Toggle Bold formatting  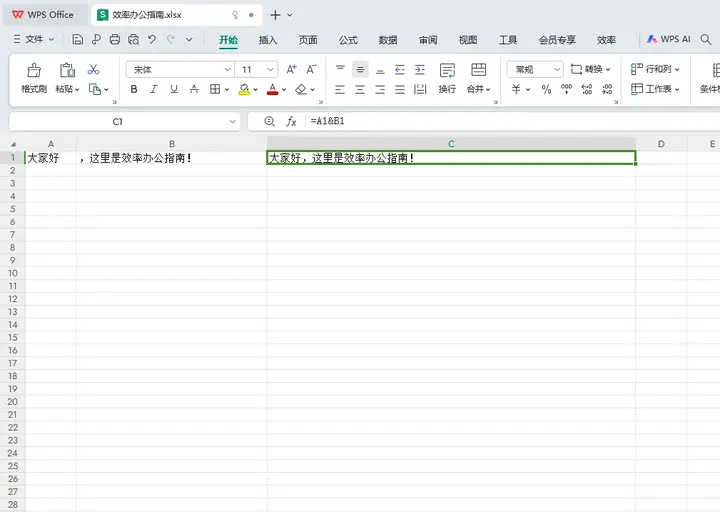tap(134, 89)
